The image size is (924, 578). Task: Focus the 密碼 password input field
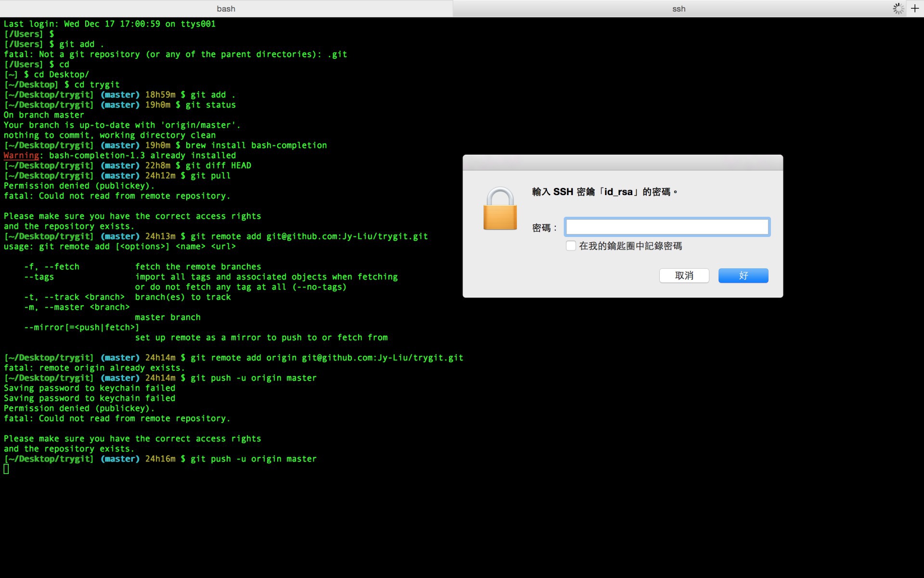(x=667, y=227)
